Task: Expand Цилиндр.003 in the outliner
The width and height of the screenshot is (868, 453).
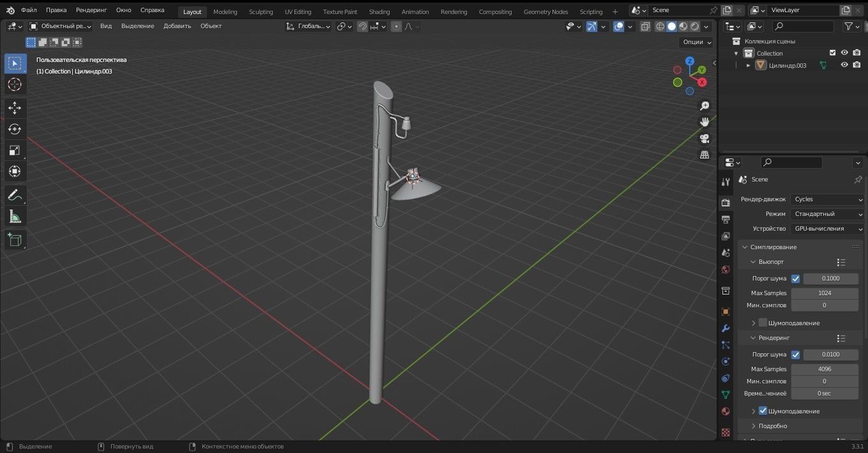Action: (x=749, y=65)
